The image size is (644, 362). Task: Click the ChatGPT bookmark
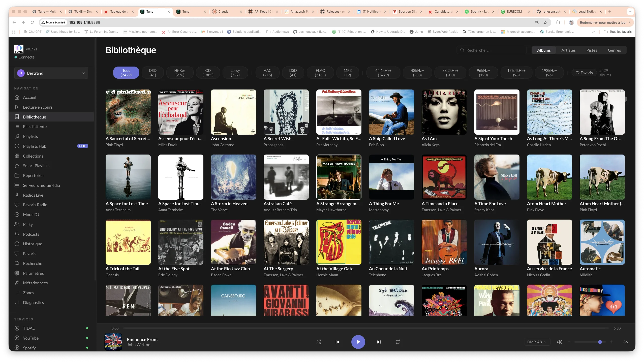click(32, 32)
